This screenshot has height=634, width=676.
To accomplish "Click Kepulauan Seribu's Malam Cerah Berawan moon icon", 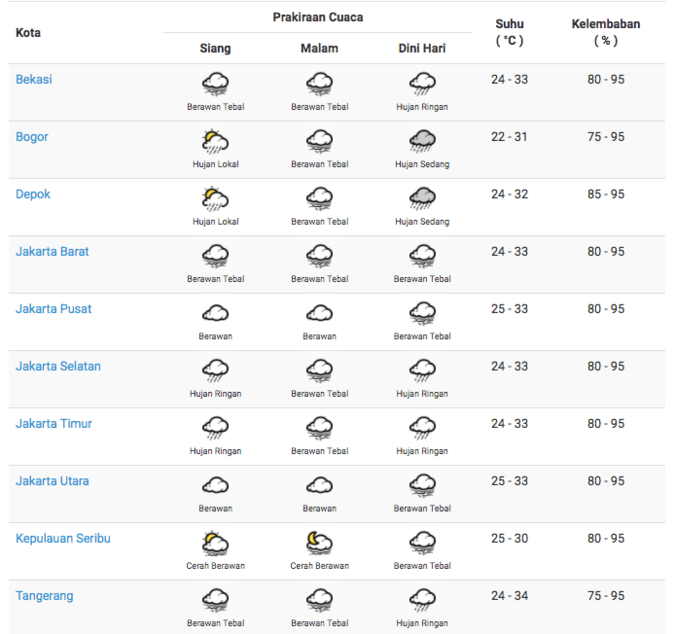I will tap(319, 543).
